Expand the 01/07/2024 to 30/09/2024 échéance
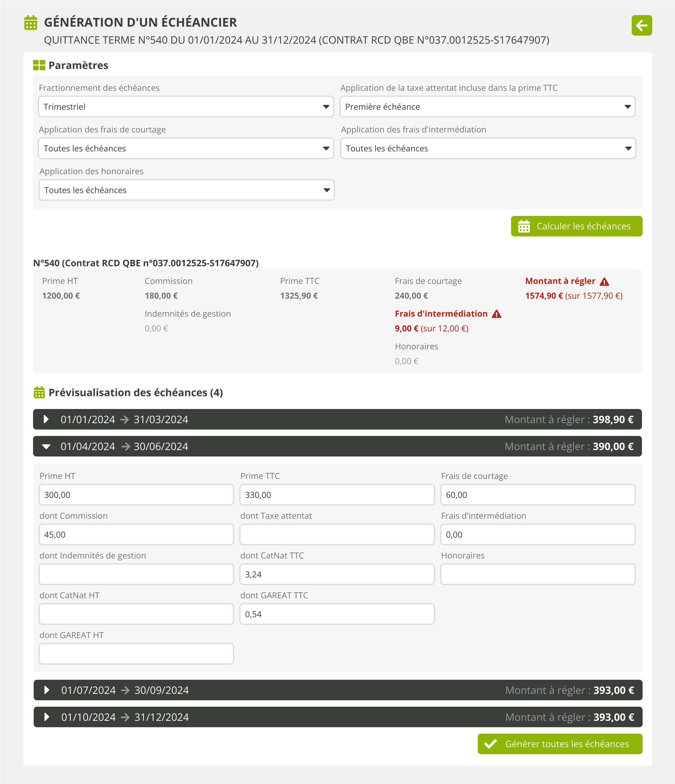Image resolution: width=675 pixels, height=784 pixels. pos(47,690)
